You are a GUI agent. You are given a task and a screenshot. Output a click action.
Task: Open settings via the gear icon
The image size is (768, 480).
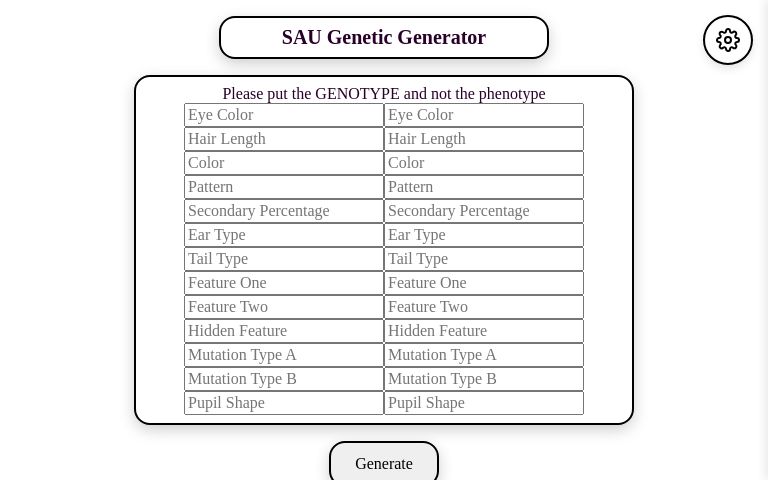(x=727, y=40)
